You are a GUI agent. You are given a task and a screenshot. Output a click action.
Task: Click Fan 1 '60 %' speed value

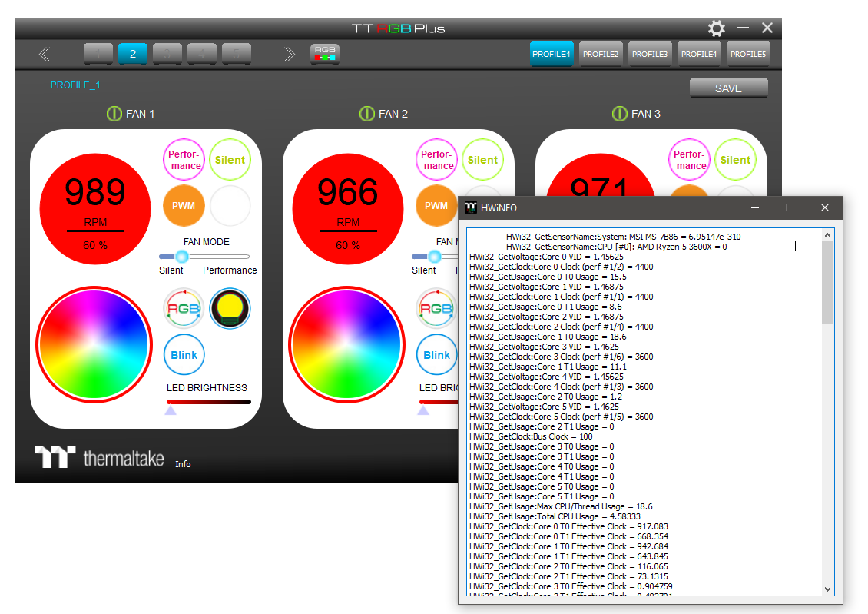[x=95, y=245]
